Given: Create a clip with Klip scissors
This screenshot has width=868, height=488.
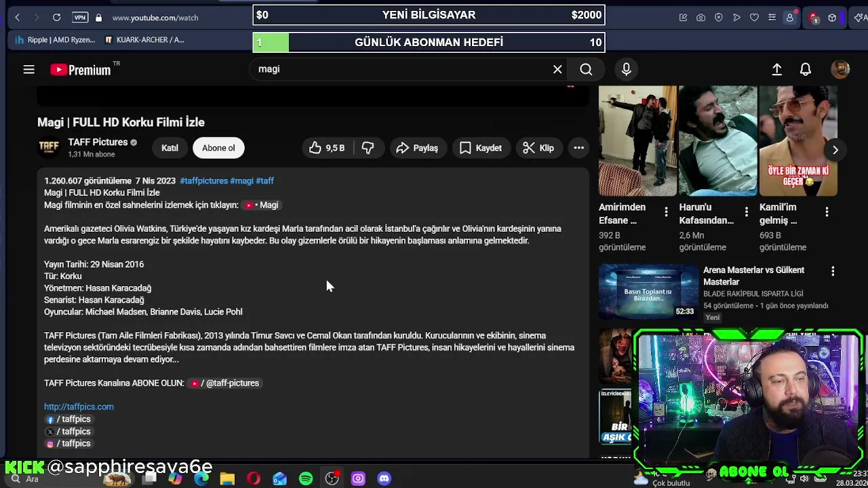Looking at the screenshot, I should click(538, 148).
